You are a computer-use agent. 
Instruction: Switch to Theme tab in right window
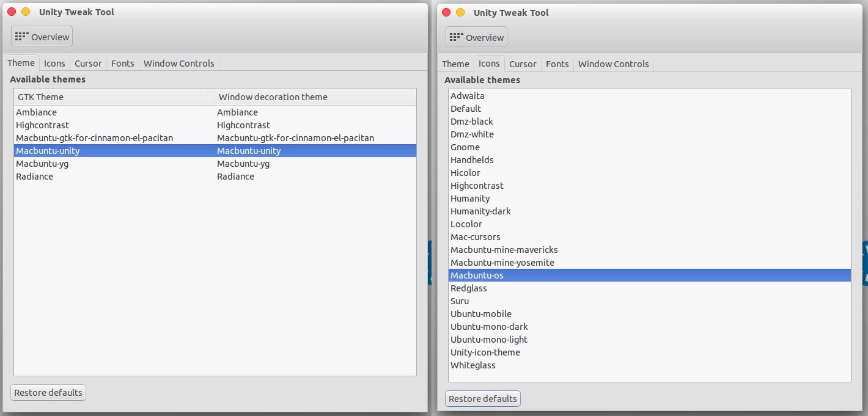tap(455, 64)
